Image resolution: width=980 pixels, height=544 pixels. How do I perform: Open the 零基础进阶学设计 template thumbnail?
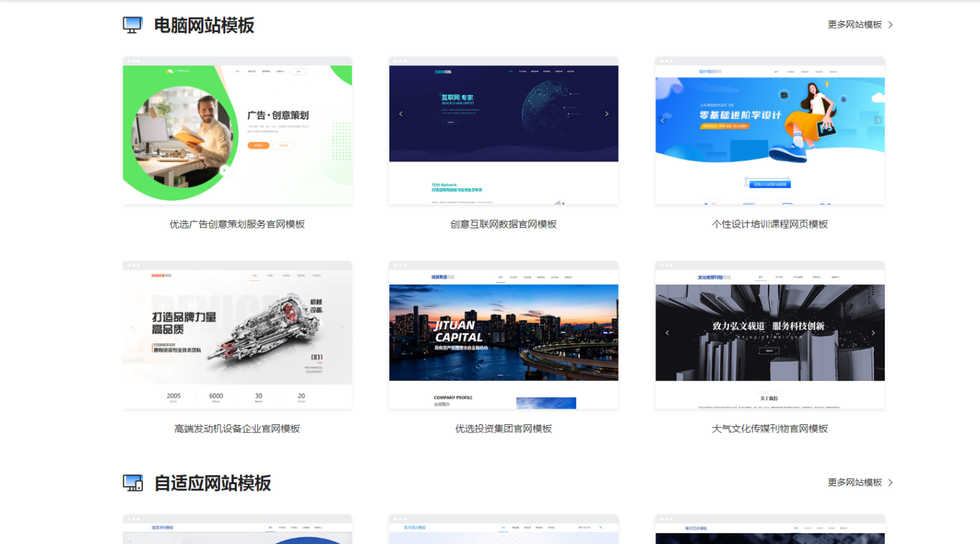(770, 131)
